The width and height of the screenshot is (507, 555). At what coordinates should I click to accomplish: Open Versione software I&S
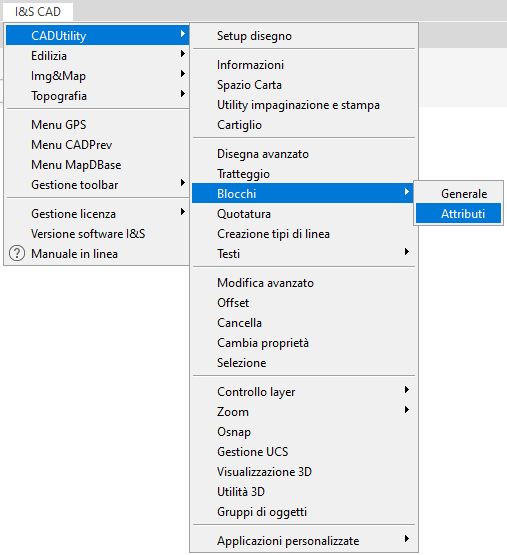(97, 234)
